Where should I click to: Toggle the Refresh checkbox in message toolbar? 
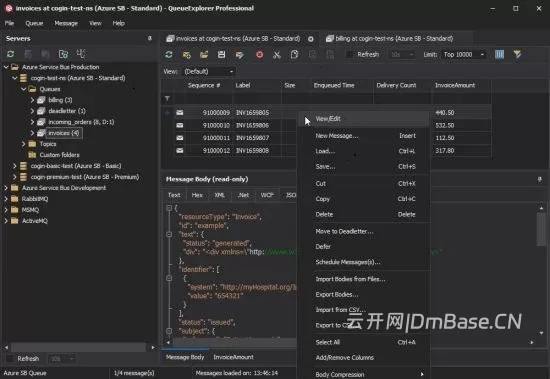click(350, 54)
